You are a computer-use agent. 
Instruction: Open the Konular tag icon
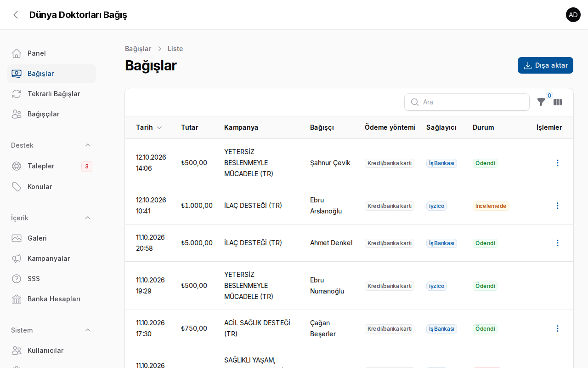pyautogui.click(x=17, y=187)
